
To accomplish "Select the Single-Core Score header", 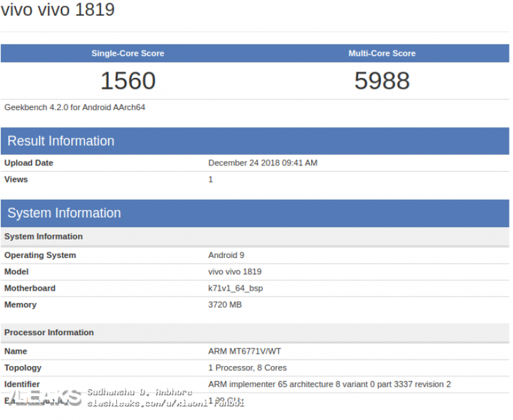I will coord(128,53).
